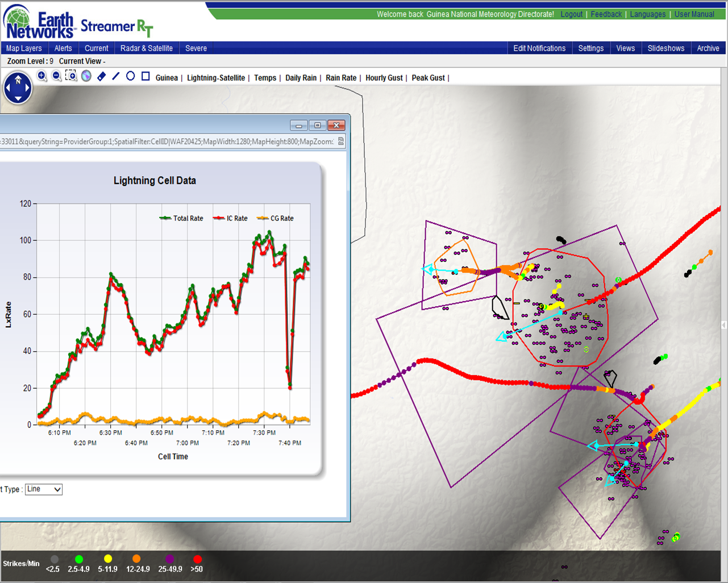Open Edit Notifications
The image size is (728, 583).
tap(539, 48)
